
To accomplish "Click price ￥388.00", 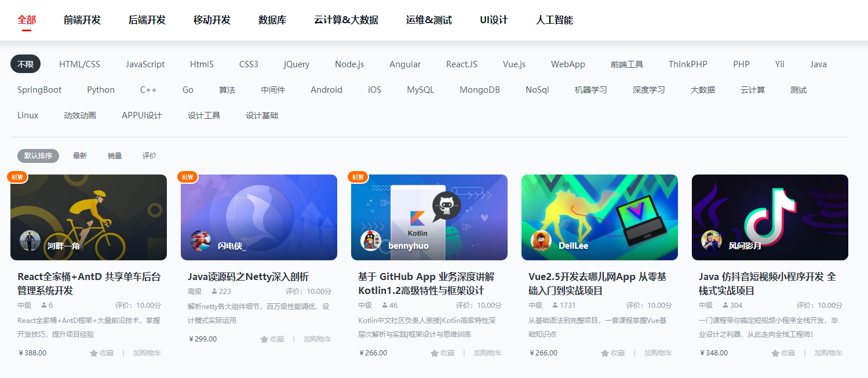I will [x=32, y=353].
